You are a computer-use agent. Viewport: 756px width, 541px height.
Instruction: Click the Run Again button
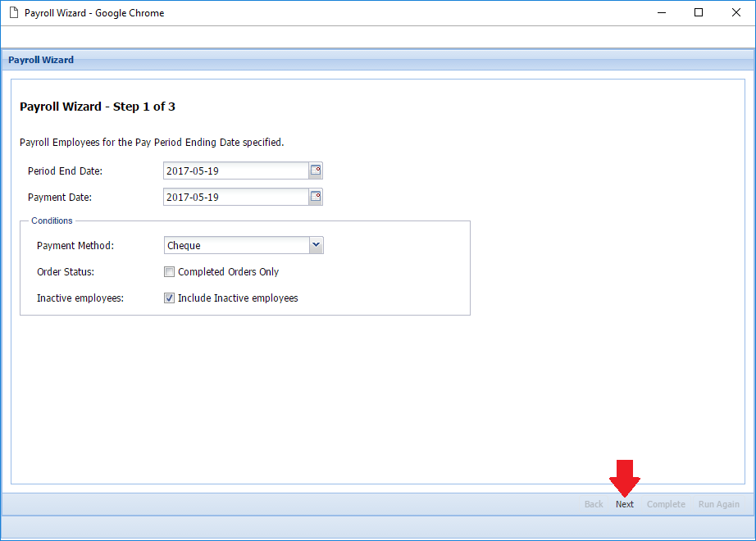point(718,504)
